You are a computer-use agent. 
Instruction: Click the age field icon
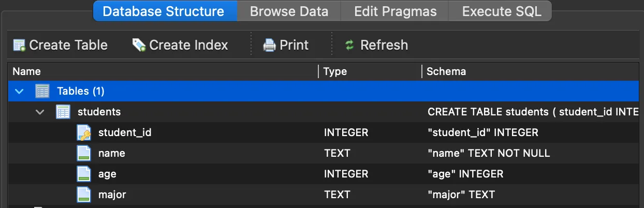coord(84,174)
